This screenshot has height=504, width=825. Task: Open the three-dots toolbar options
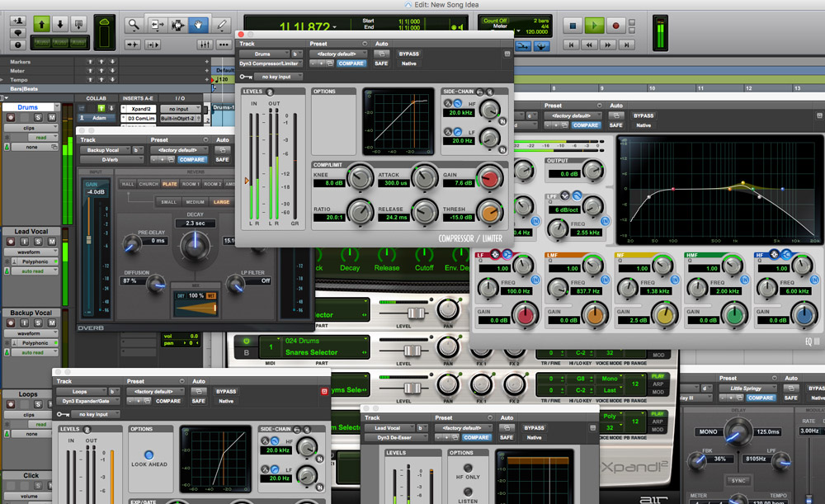click(224, 45)
